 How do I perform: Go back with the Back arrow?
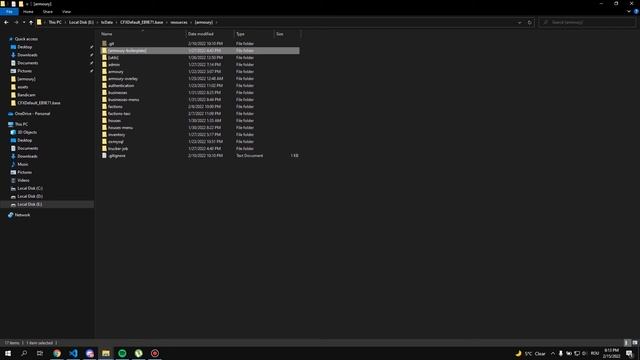pos(6,22)
